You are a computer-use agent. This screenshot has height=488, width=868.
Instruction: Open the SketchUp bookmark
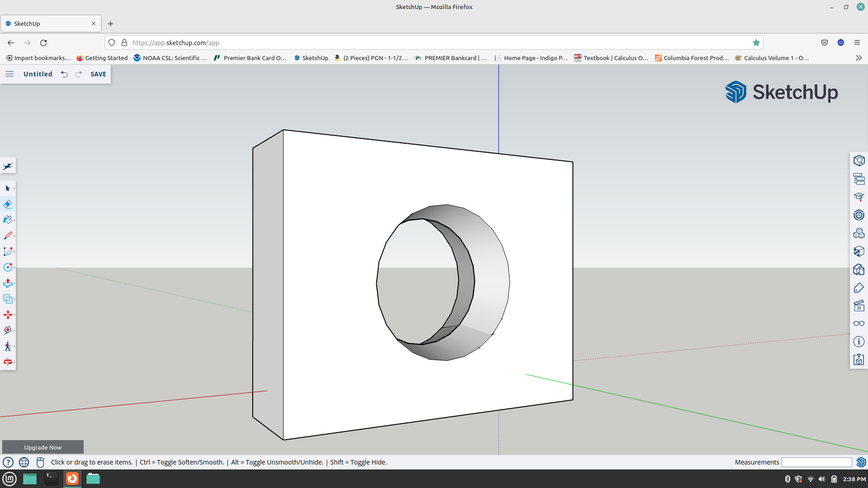pos(311,58)
